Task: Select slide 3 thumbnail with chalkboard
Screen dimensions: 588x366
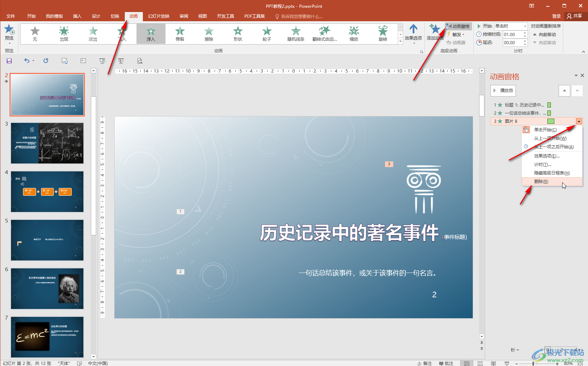Action: pos(47,143)
